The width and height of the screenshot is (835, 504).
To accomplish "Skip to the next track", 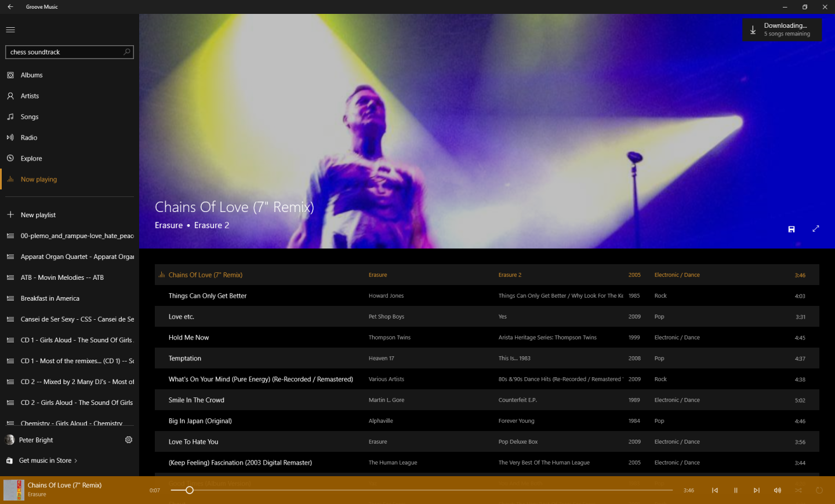I will pos(756,490).
